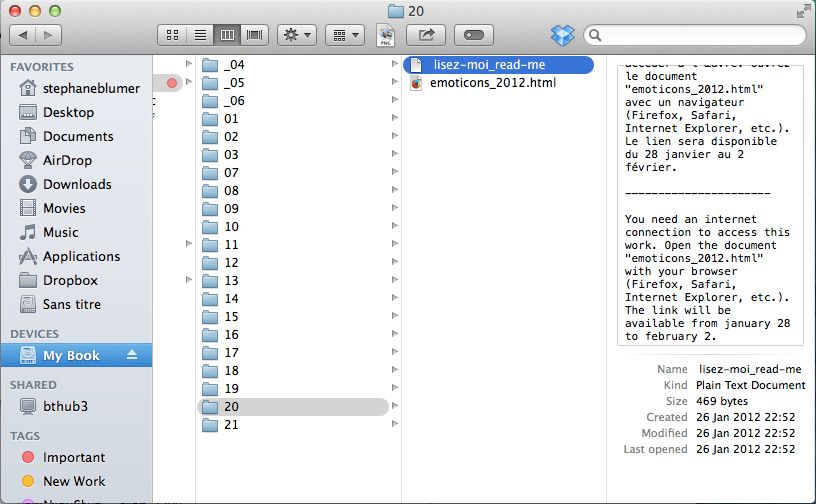816x504 pixels.
Task: Click the PNG file toolbar icon
Action: pyautogui.click(x=386, y=35)
